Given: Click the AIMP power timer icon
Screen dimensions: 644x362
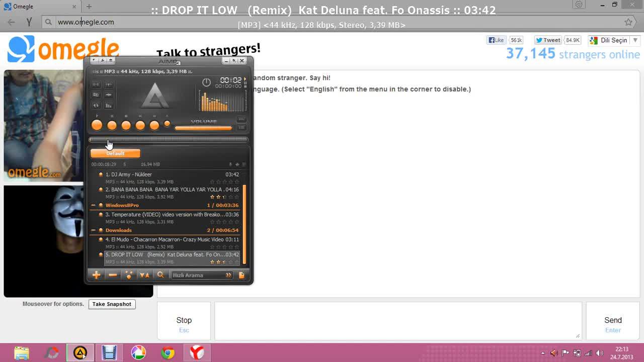Looking at the screenshot, I should tap(206, 82).
